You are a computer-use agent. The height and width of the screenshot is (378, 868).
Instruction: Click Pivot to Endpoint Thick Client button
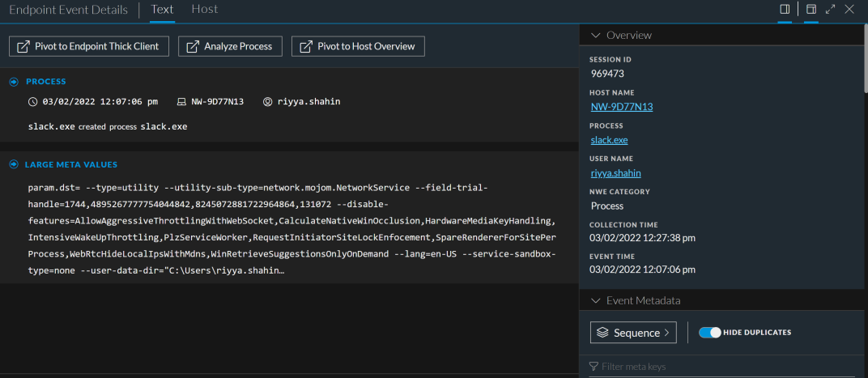(x=89, y=46)
